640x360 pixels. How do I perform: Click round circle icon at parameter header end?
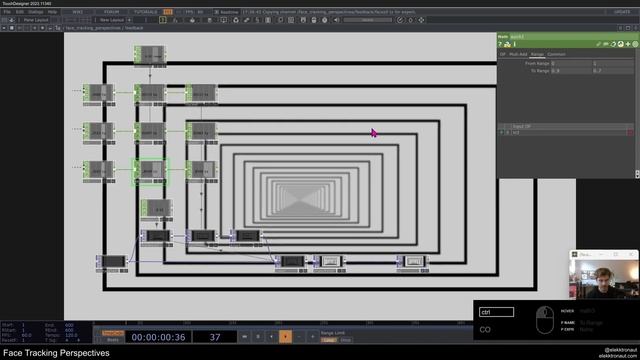tap(636, 44)
